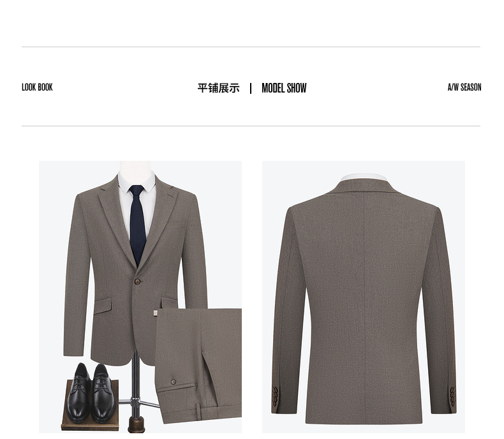504x439 pixels.
Task: Click the trouser pocket button
Action: [x=174, y=382]
